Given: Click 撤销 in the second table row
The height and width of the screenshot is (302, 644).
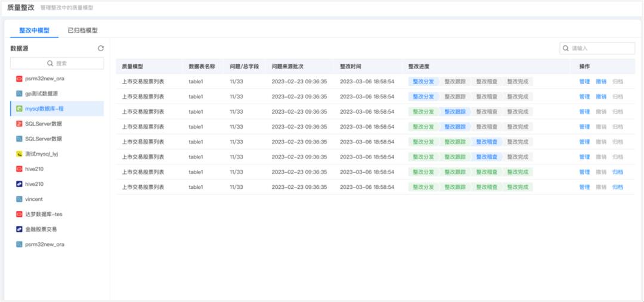Looking at the screenshot, I should (x=601, y=96).
